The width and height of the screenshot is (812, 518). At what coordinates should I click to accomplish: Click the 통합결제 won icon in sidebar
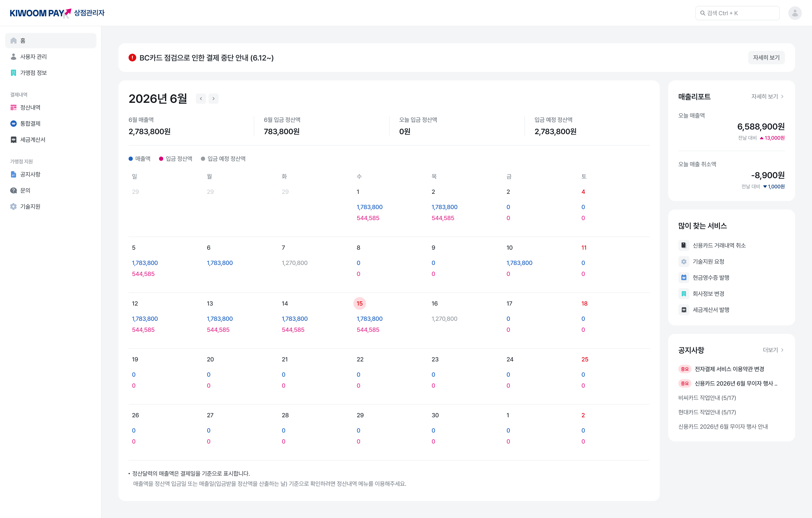click(14, 124)
